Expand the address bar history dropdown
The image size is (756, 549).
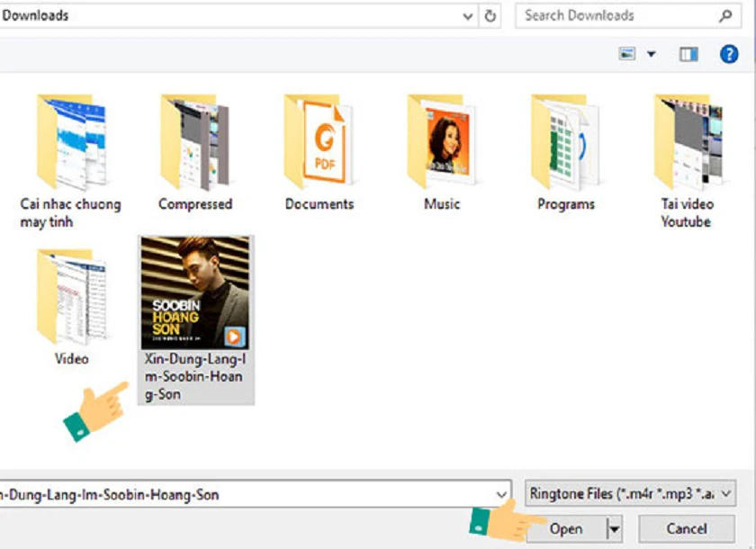pos(467,16)
